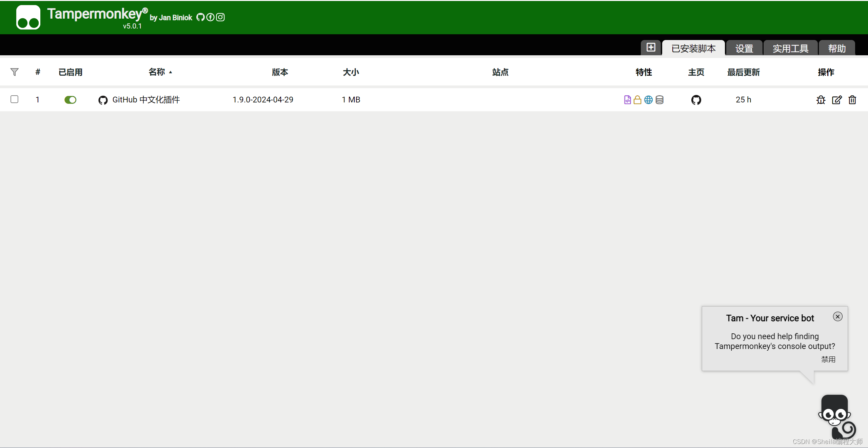Close the Tam service bot bubble
The width and height of the screenshot is (868, 448).
tap(837, 317)
